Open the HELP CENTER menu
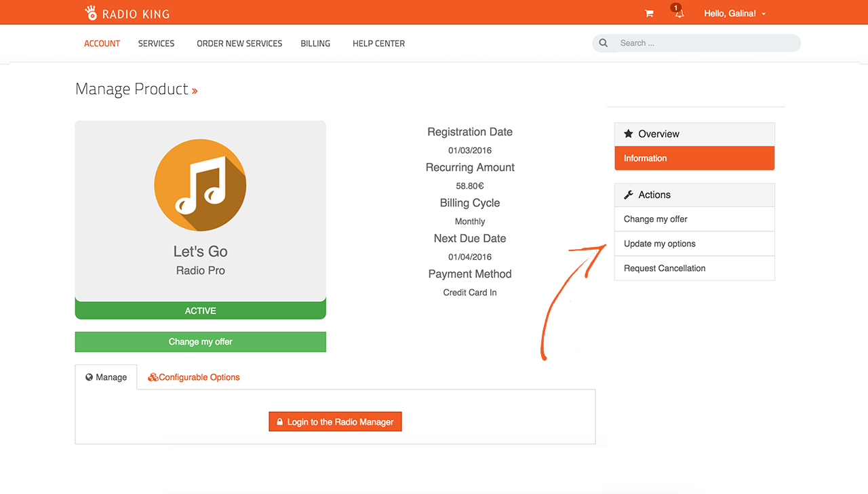Image resolution: width=868 pixels, height=494 pixels. [378, 43]
